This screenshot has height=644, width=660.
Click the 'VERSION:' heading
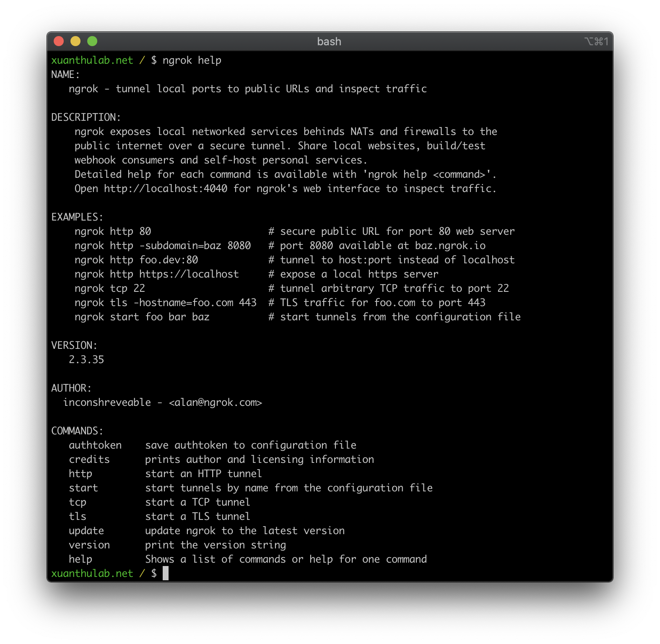[74, 345]
